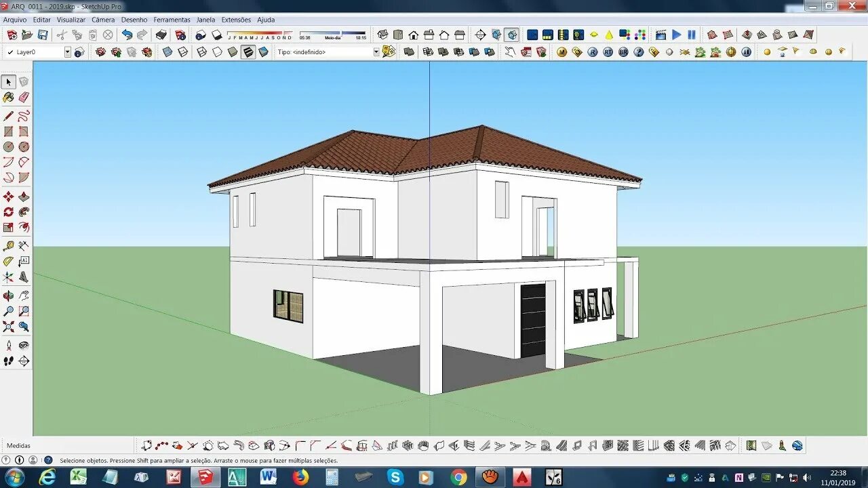
Task: Select the Text label tool
Action: 24,262
